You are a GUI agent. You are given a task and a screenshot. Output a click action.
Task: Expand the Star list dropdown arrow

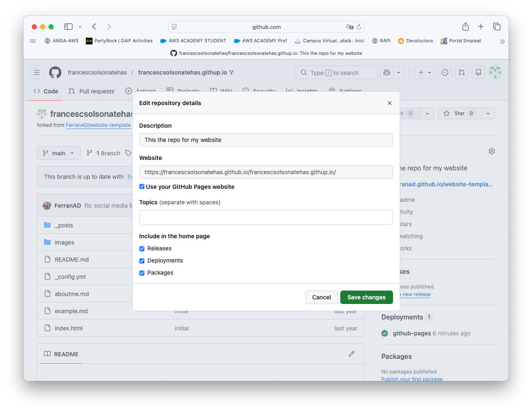[x=488, y=113]
